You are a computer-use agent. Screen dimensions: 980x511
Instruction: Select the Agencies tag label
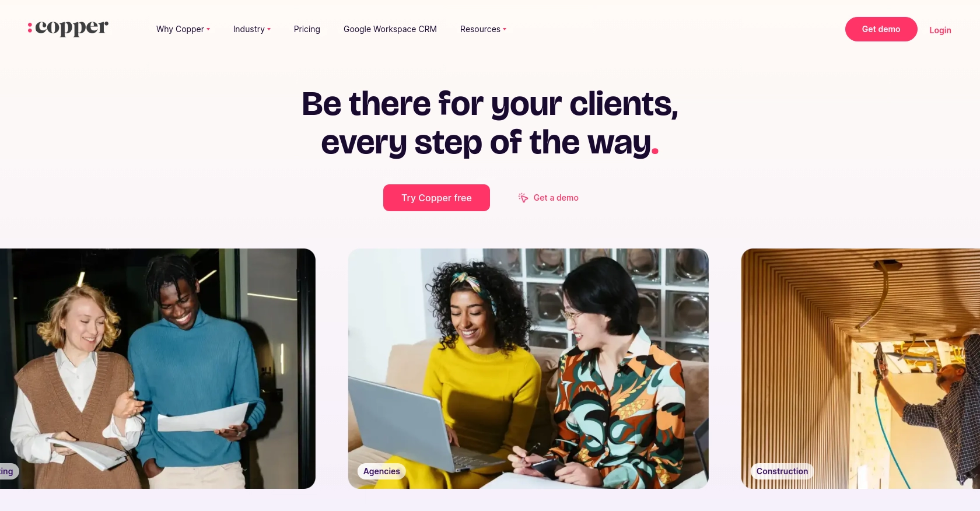pyautogui.click(x=381, y=471)
